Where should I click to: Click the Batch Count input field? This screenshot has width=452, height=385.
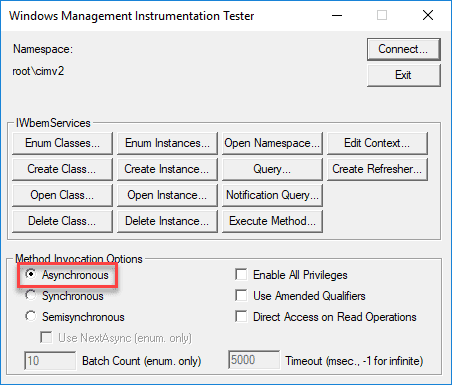(50, 361)
